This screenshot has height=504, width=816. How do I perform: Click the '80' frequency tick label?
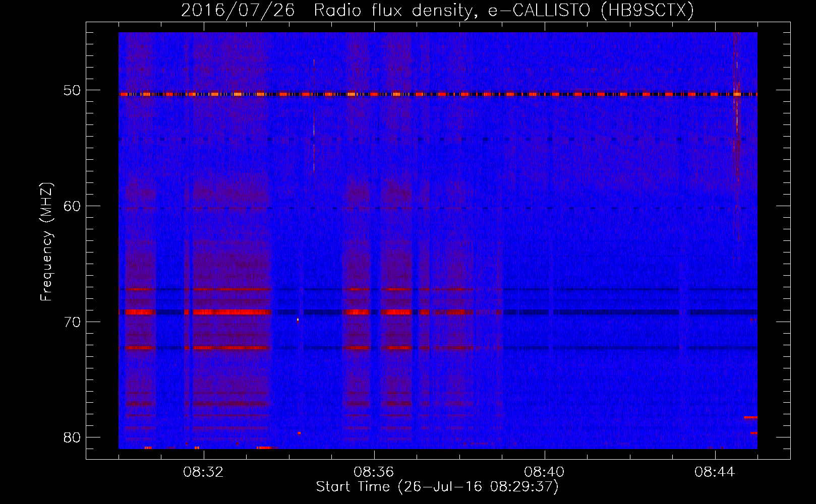tap(73, 437)
